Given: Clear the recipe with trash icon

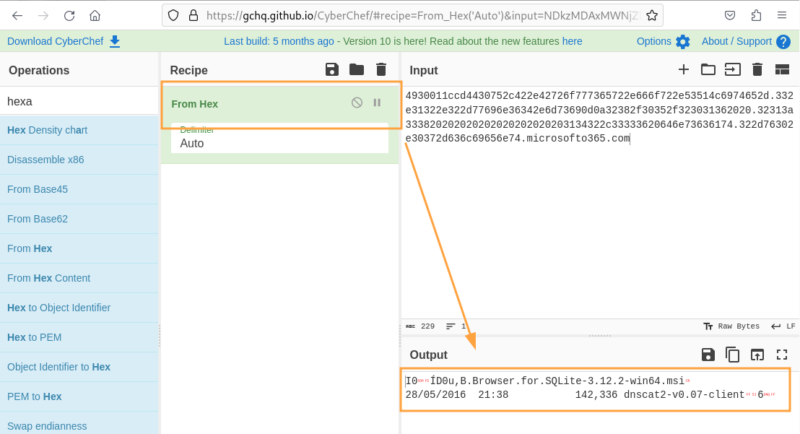Looking at the screenshot, I should [x=381, y=70].
